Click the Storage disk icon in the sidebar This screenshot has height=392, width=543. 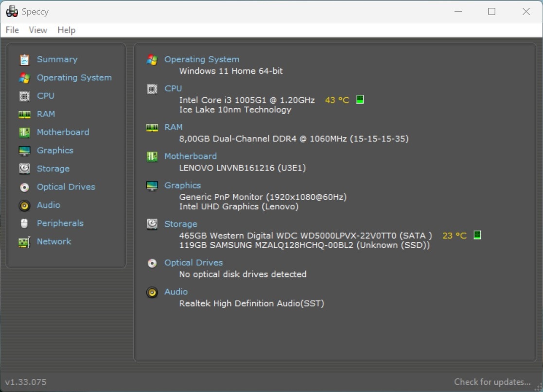(24, 169)
